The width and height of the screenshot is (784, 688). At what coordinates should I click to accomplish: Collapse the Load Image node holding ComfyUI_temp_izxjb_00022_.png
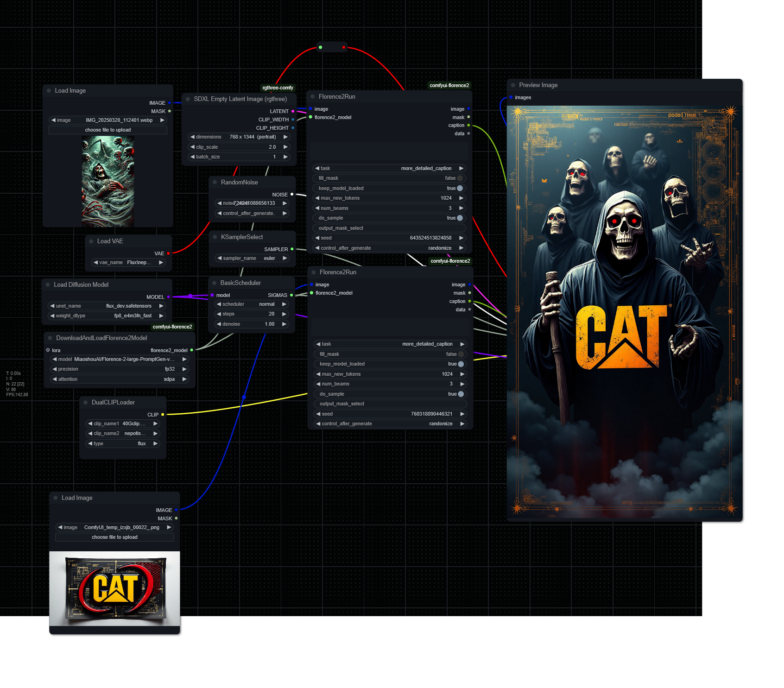pos(56,498)
